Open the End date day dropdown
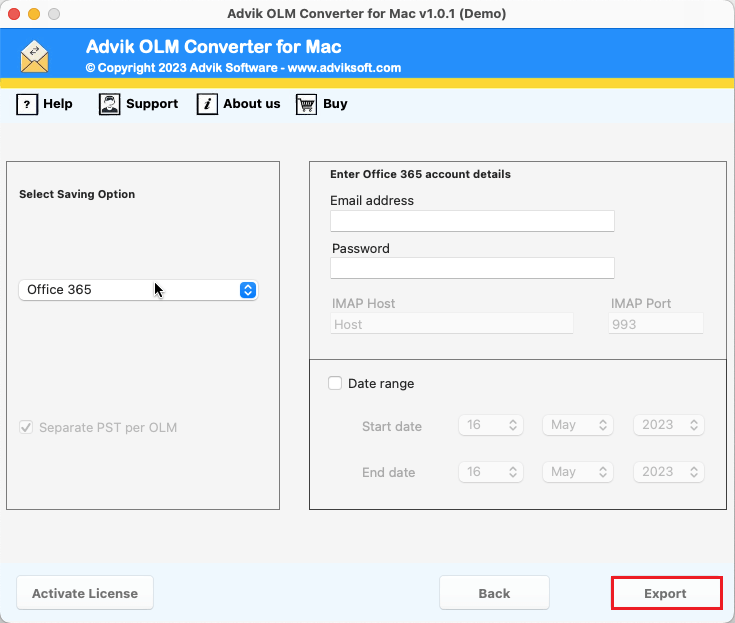 point(491,472)
